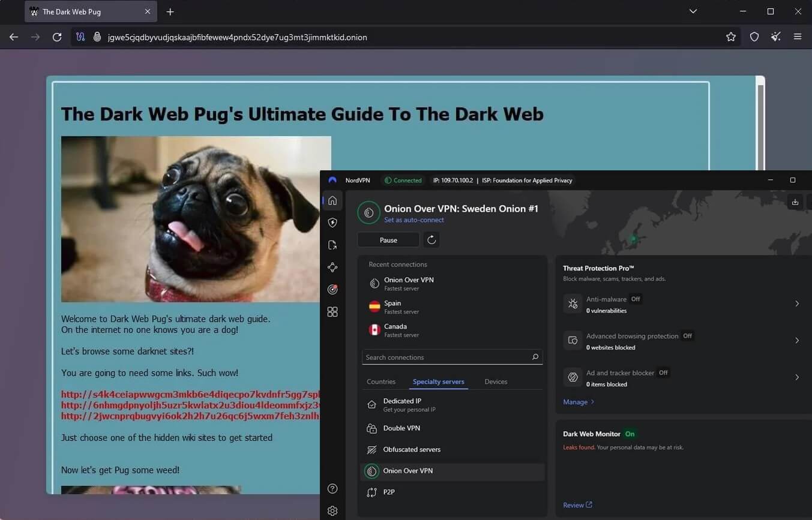Click the help question mark icon
812x520 pixels.
pos(332,488)
